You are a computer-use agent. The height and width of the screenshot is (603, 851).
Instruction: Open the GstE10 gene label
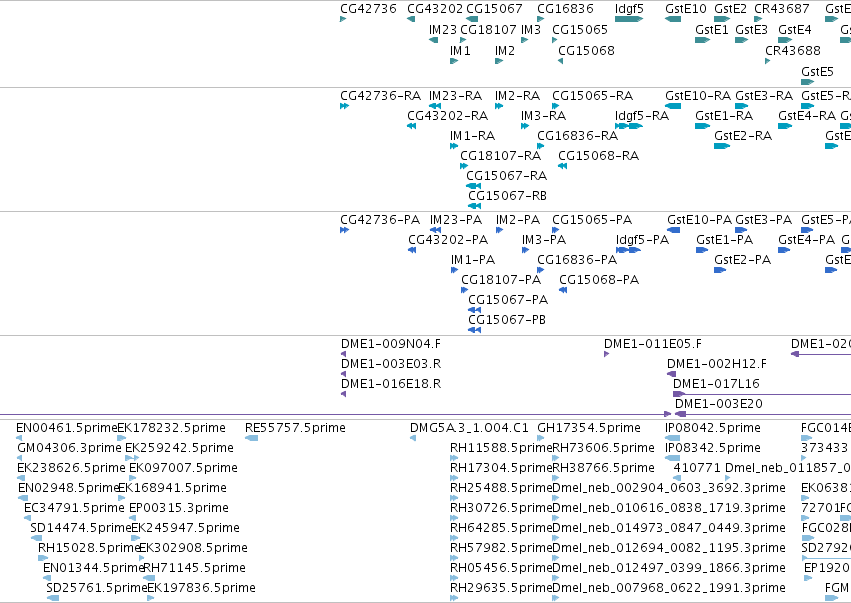tap(686, 9)
